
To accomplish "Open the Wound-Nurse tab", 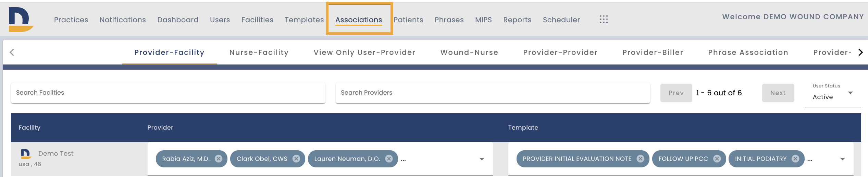I will (469, 52).
